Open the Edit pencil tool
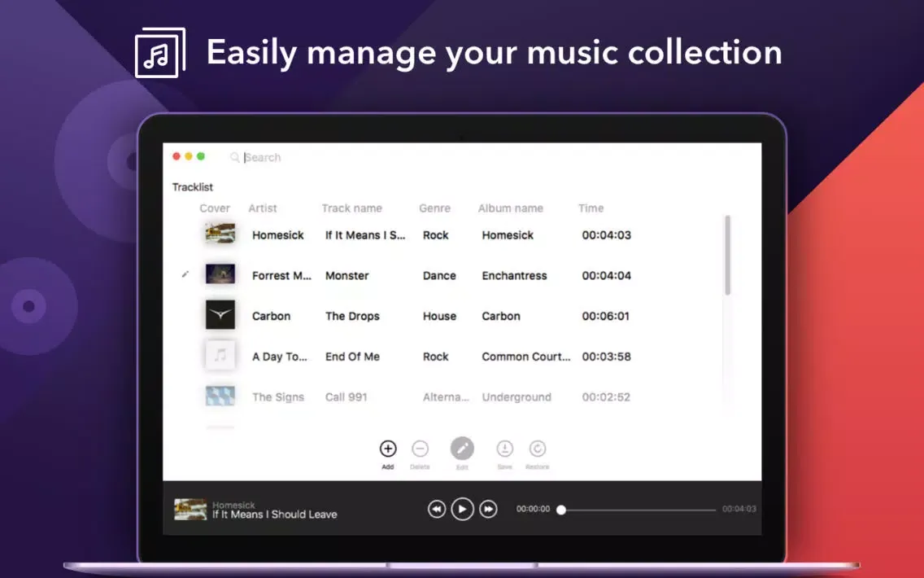Screen dimensions: 924x578 click(x=462, y=449)
